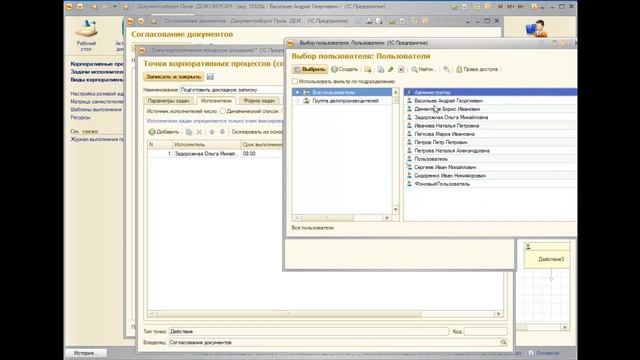Click the copy row icon in executors toolbar
This screenshot has height=360, width=640.
(189, 132)
